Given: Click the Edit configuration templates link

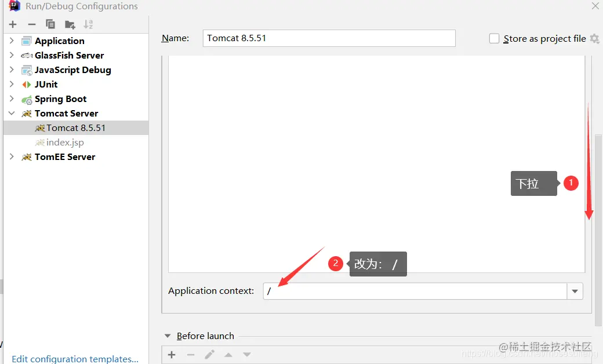Looking at the screenshot, I should tap(75, 358).
